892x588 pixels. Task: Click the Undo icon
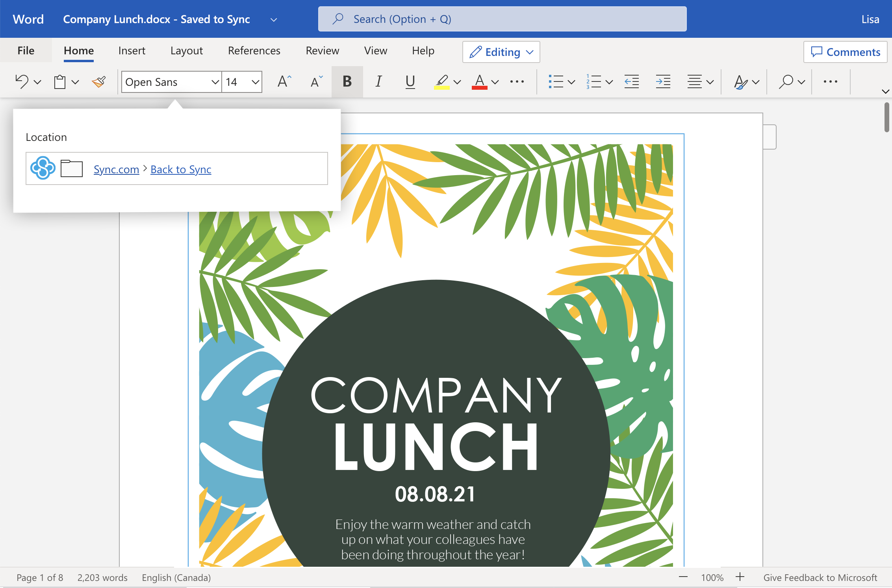22,81
